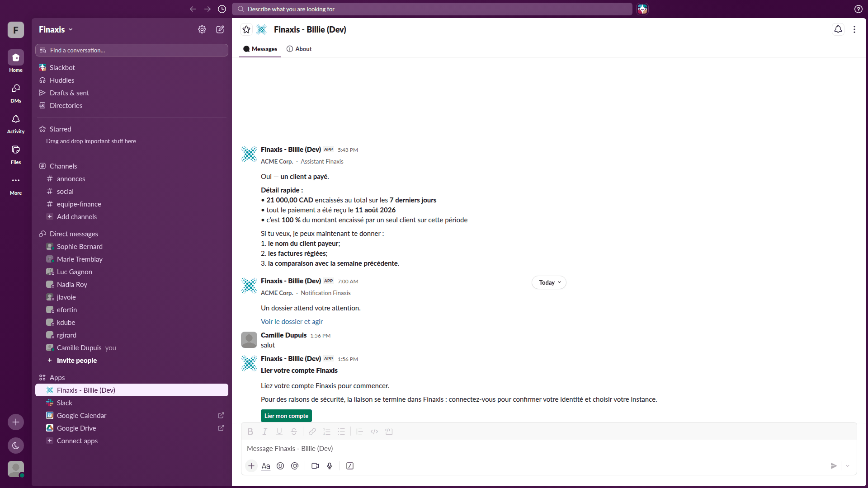This screenshot has width=868, height=488.
Task: Switch to the Messages tab
Action: pyautogui.click(x=260, y=49)
